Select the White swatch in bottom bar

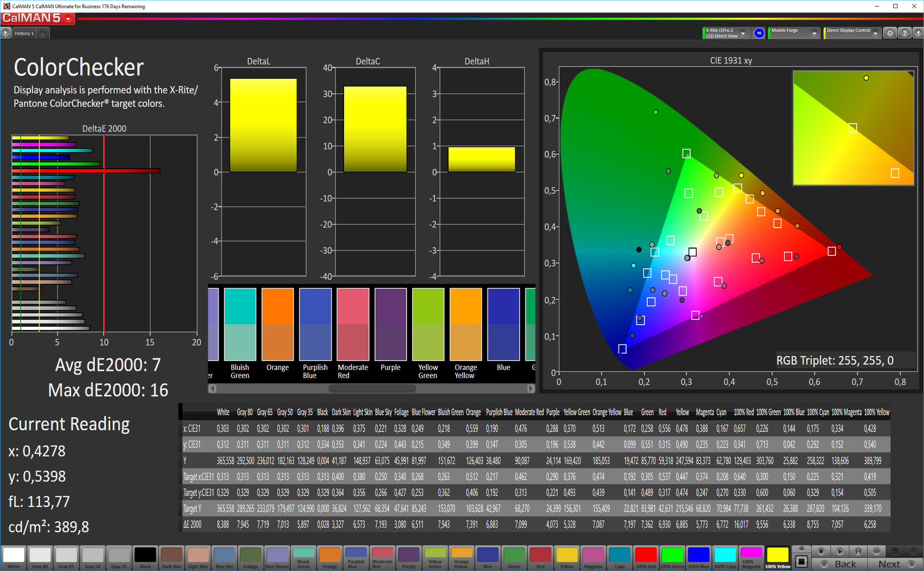click(14, 558)
